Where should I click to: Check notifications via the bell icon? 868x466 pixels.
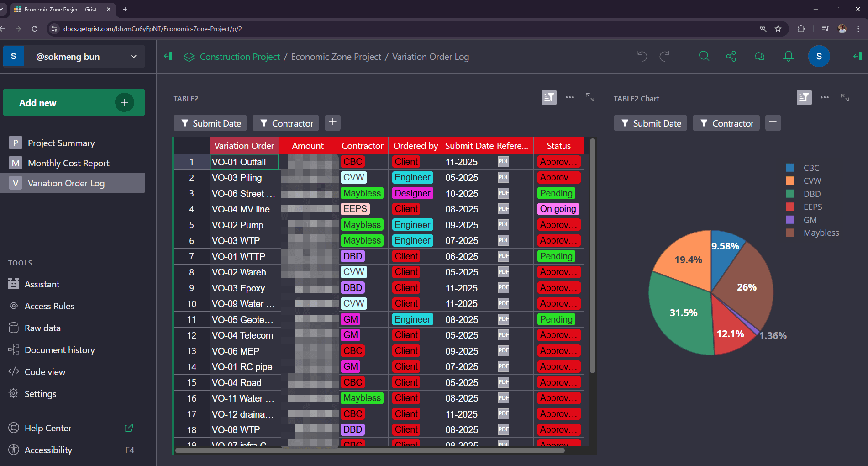pos(788,56)
